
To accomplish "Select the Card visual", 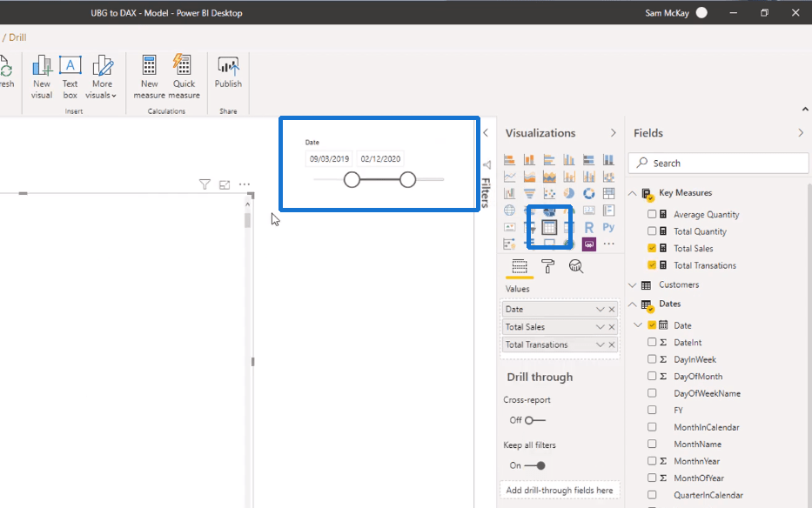I will [x=589, y=211].
